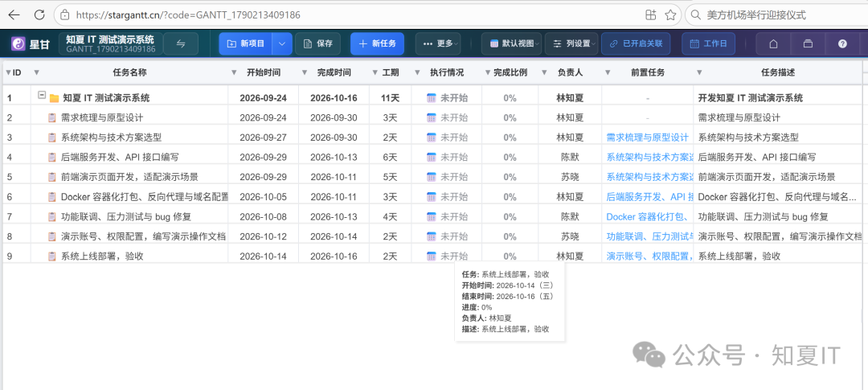Click the folder icon of 知夏 IT 测试演示系统 row
The width and height of the screenshot is (868, 390).
coord(55,98)
